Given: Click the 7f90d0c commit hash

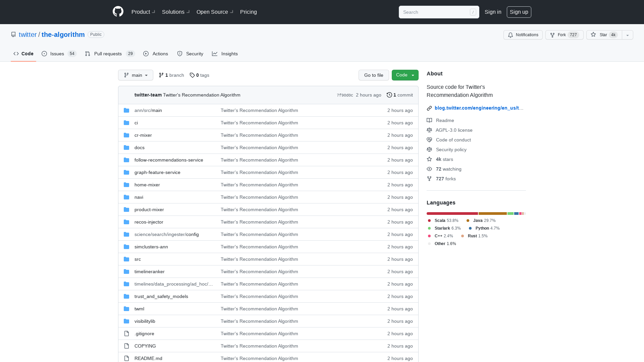Looking at the screenshot, I should (345, 95).
